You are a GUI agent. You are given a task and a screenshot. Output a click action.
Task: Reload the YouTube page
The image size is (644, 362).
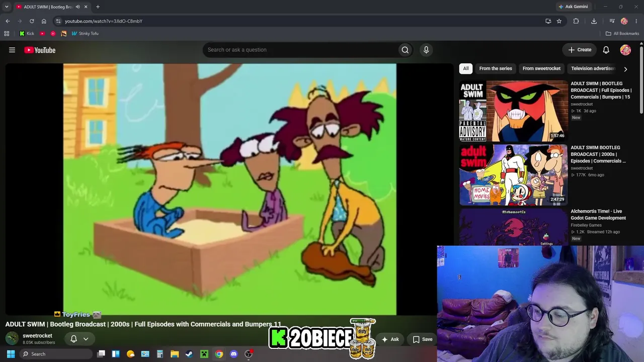click(32, 21)
